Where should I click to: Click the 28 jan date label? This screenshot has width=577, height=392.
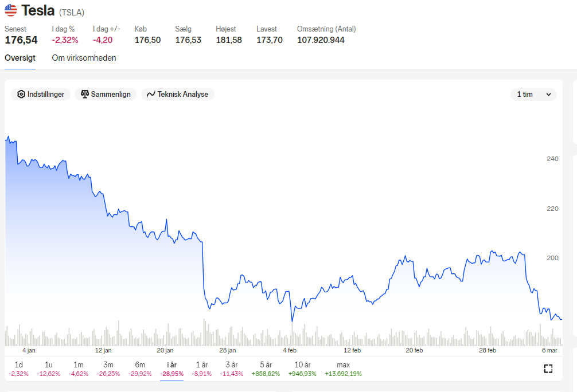click(x=227, y=350)
